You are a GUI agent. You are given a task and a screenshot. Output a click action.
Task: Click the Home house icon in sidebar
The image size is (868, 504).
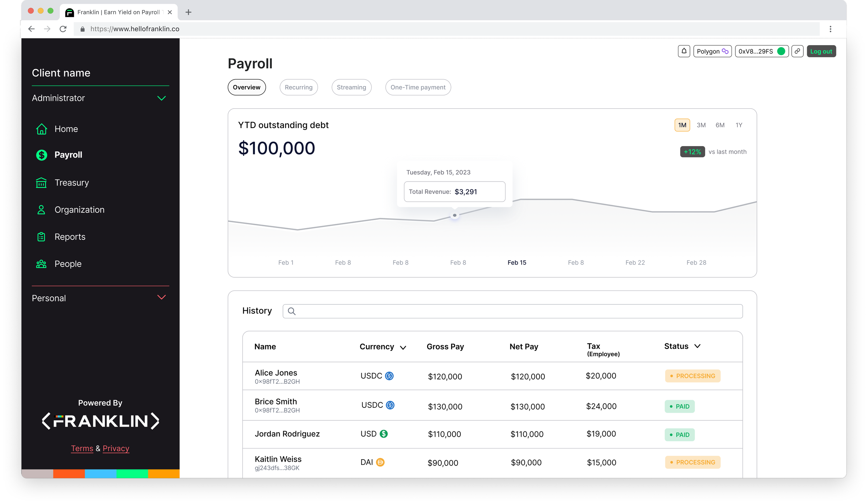click(x=42, y=129)
